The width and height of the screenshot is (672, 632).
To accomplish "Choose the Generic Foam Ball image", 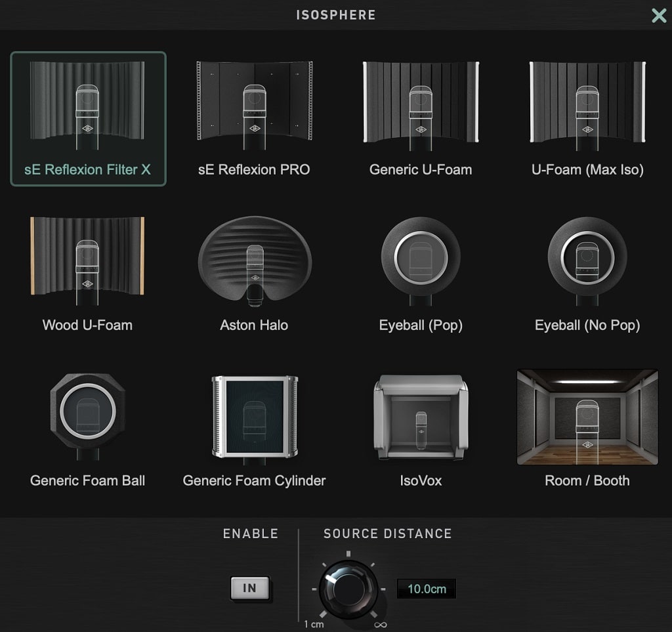I will pos(87,417).
